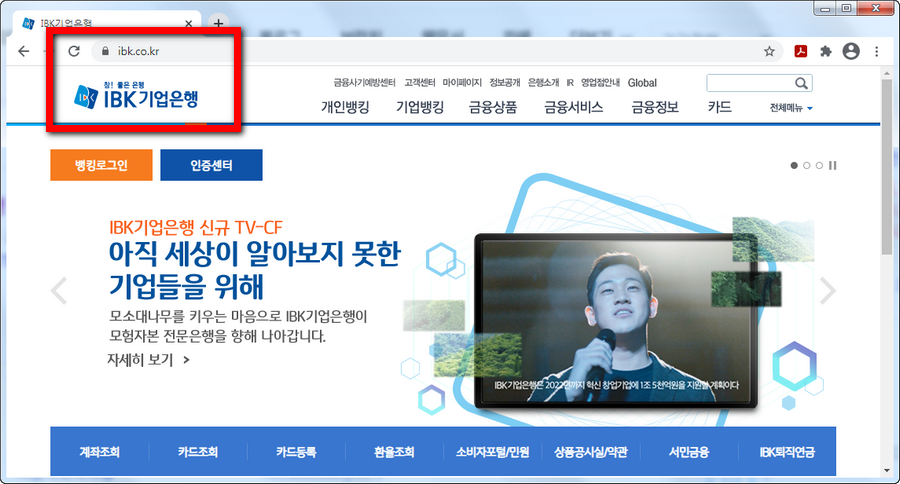The image size is (900, 484).
Task: Open Chrome three-dot menu
Action: point(876,51)
